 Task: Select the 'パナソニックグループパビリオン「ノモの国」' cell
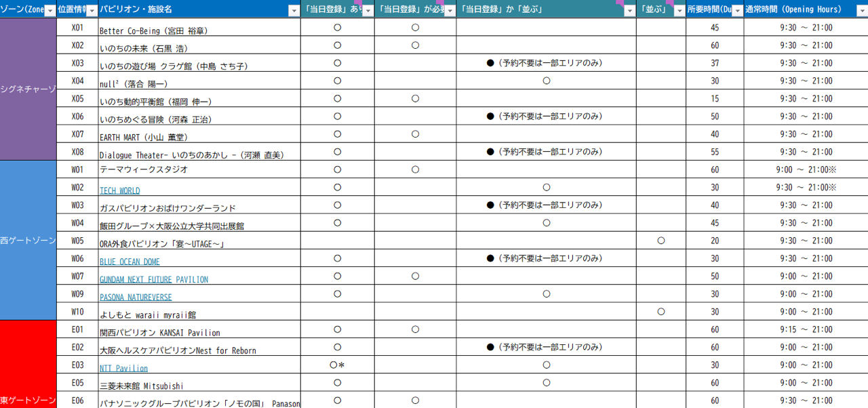(199, 401)
